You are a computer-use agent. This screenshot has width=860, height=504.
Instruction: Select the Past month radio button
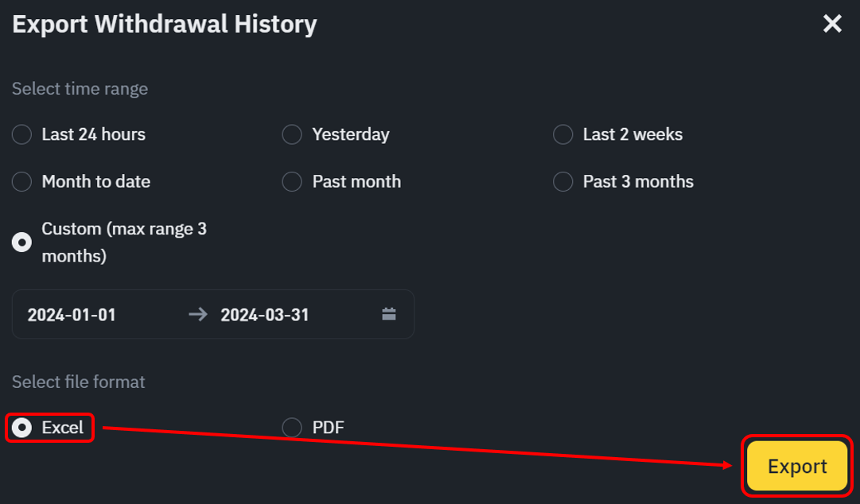pyautogui.click(x=292, y=181)
